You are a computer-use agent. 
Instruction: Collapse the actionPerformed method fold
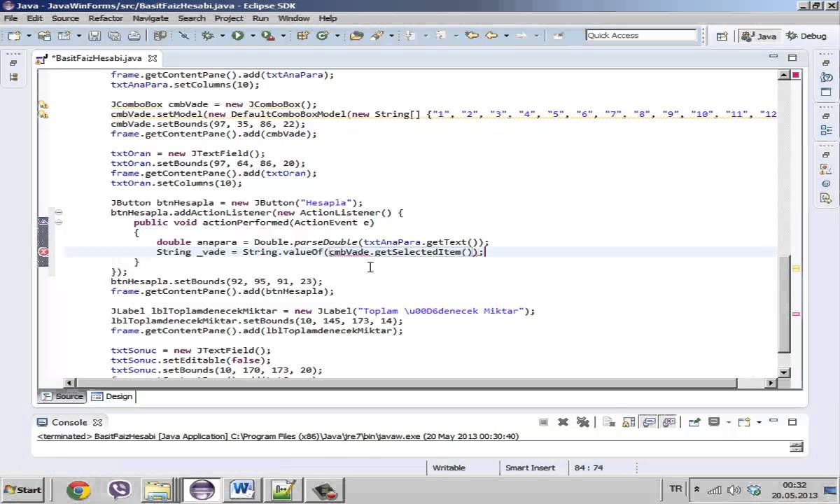[59, 222]
